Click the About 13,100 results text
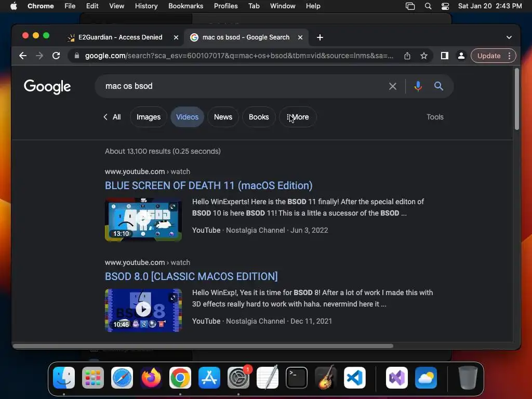 tap(163, 151)
